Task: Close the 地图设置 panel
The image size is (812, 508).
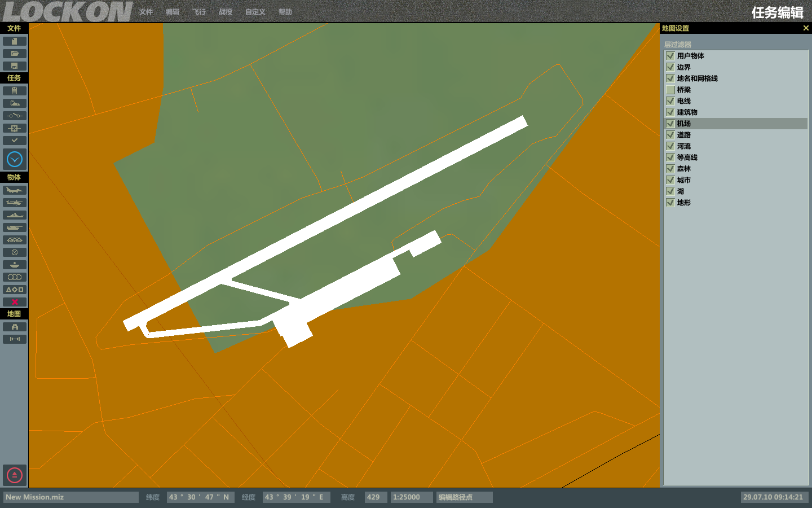Action: coord(806,28)
